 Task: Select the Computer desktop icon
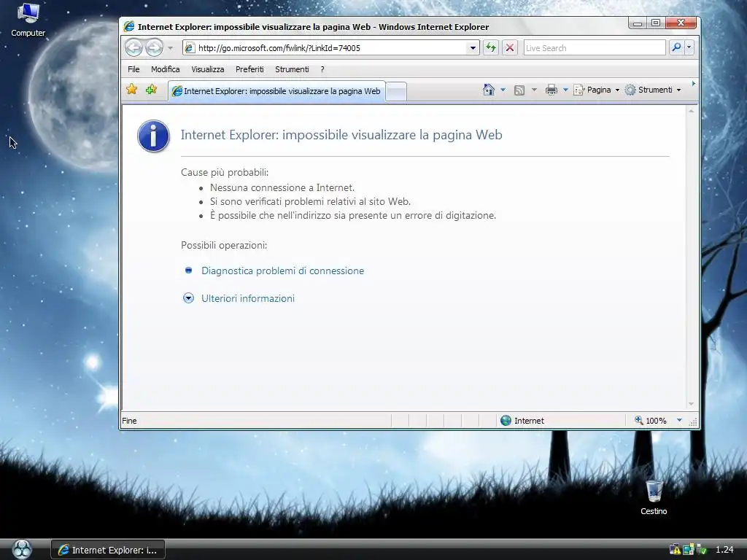click(28, 20)
